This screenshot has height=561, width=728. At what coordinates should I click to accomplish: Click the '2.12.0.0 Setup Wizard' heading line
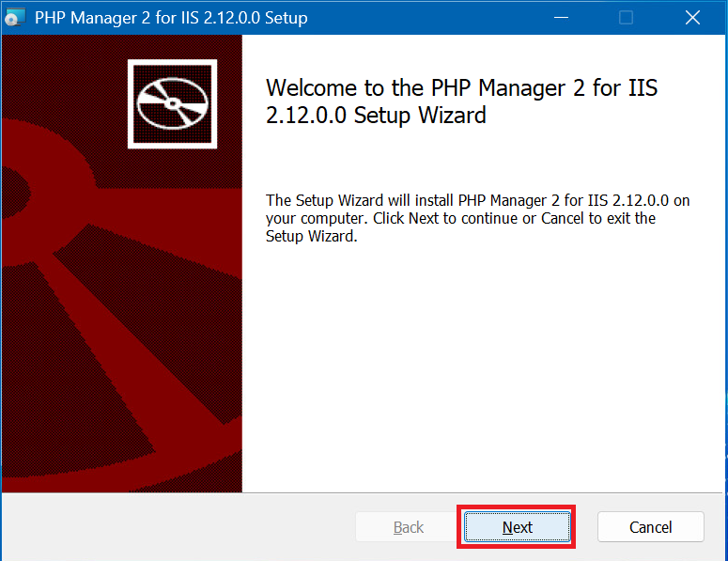[376, 117]
